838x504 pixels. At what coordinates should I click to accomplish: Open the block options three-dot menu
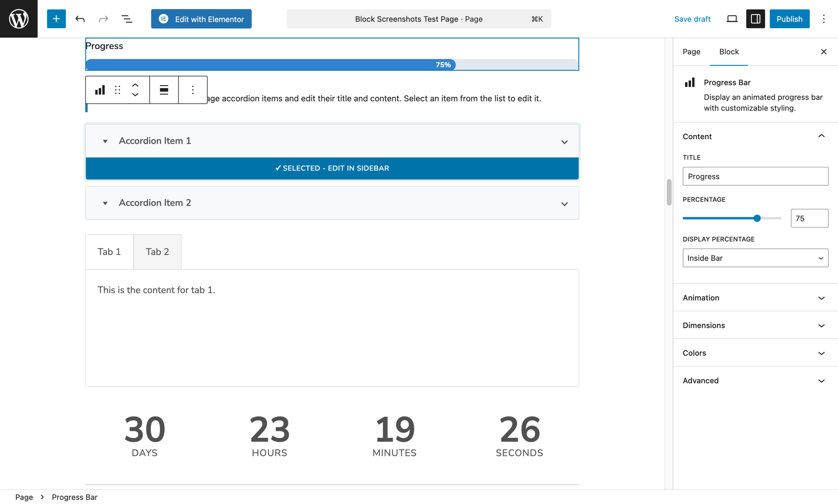tap(192, 90)
